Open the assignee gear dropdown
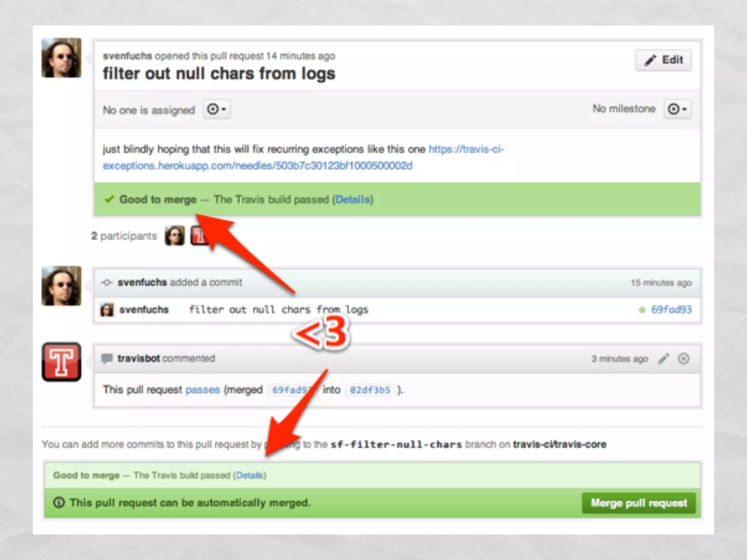Image resolution: width=747 pixels, height=560 pixels. (x=216, y=109)
